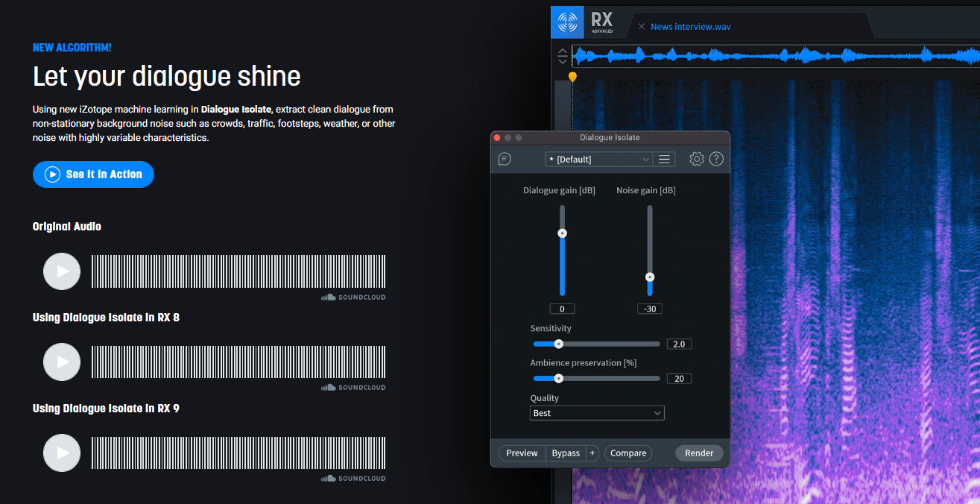Click the plus button next to Bypass
This screenshot has height=504, width=980.
point(592,453)
